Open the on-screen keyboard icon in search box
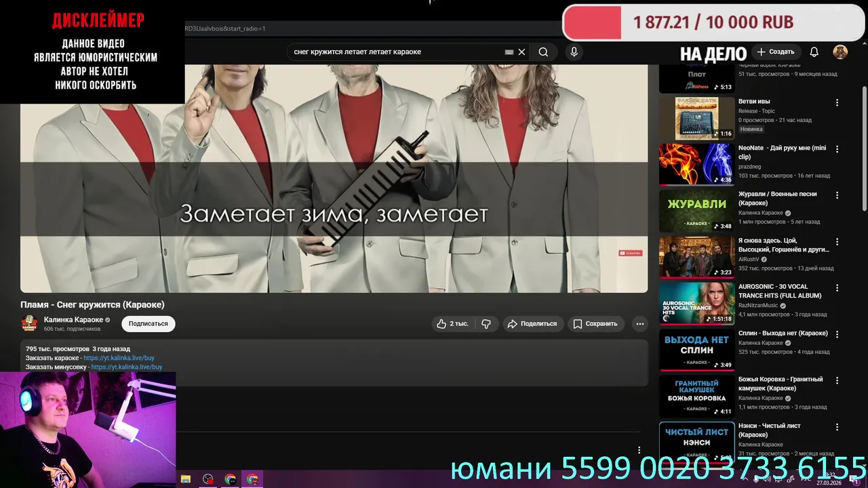868x488 pixels. (509, 52)
